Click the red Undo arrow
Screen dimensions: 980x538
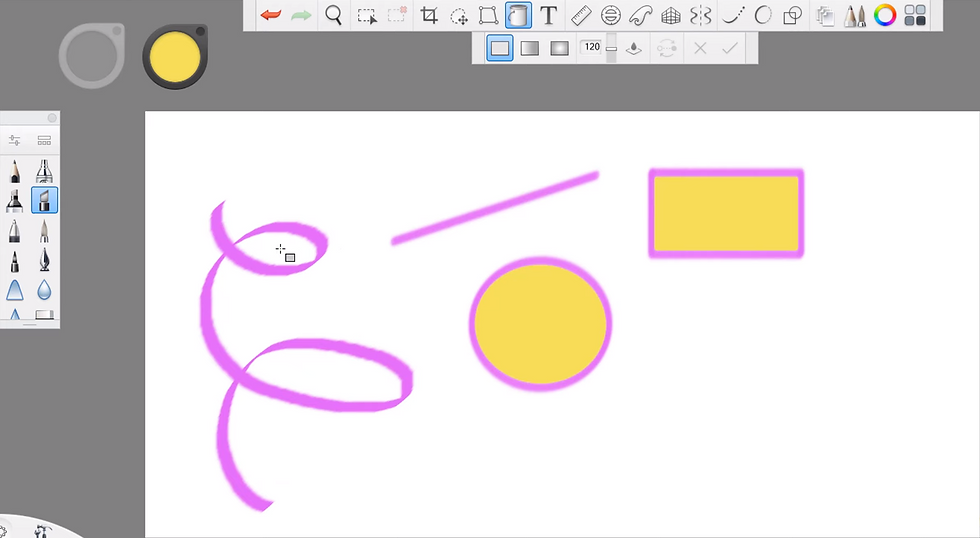tap(271, 15)
